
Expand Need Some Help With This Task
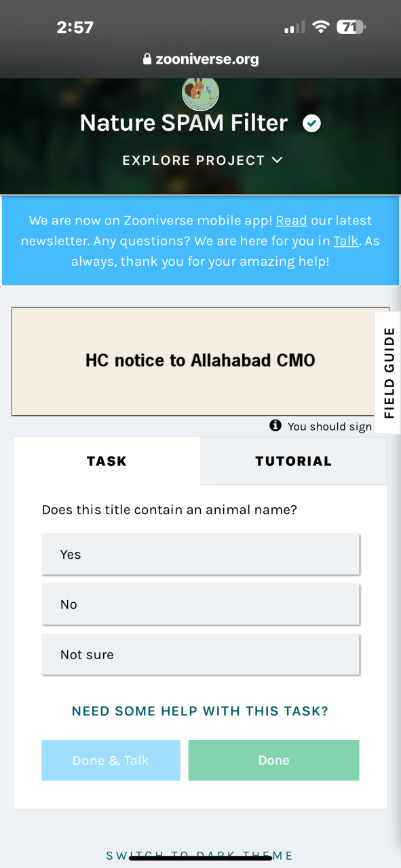pos(200,711)
